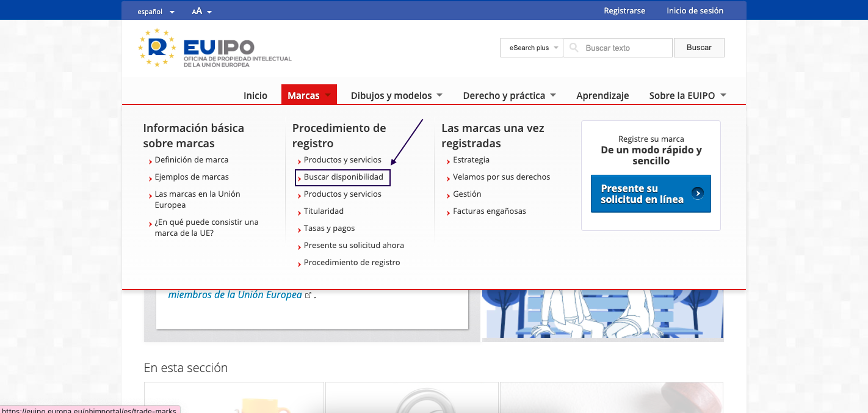The height and width of the screenshot is (413, 868).
Task: Open the español language dropdown
Action: coord(156,11)
